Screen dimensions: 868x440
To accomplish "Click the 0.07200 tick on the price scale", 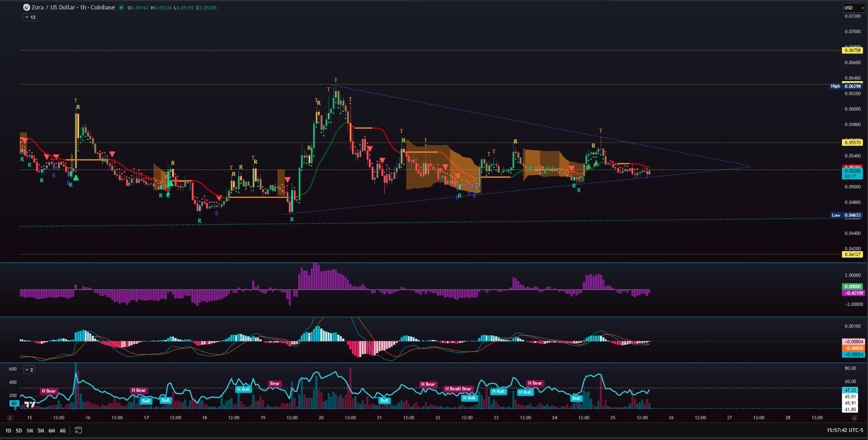I will (852, 16).
